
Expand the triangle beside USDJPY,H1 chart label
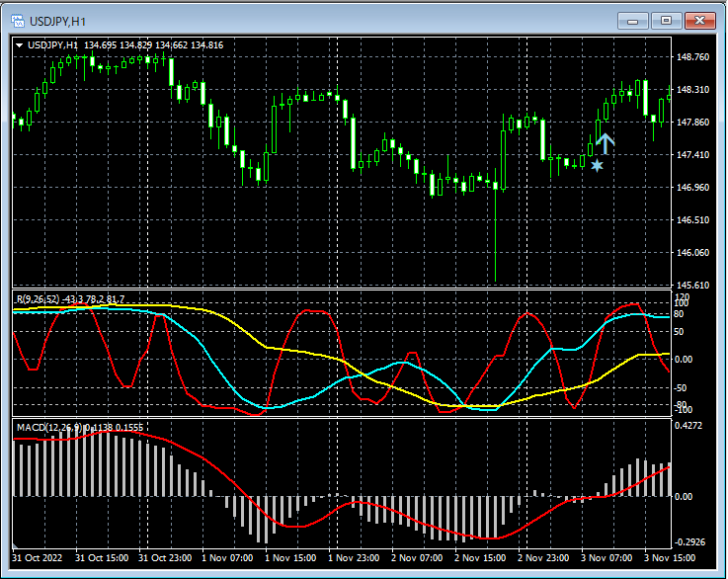tap(20, 44)
